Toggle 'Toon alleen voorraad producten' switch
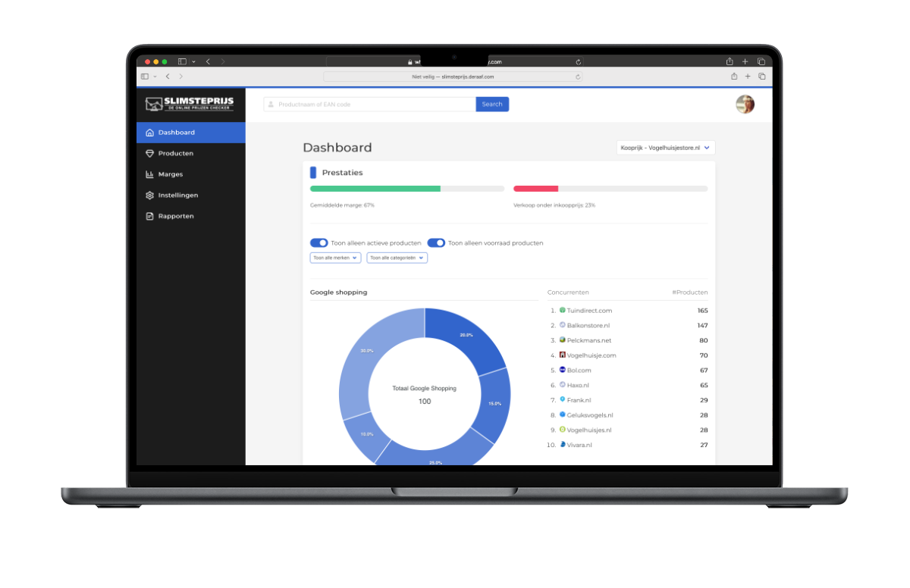 (436, 243)
